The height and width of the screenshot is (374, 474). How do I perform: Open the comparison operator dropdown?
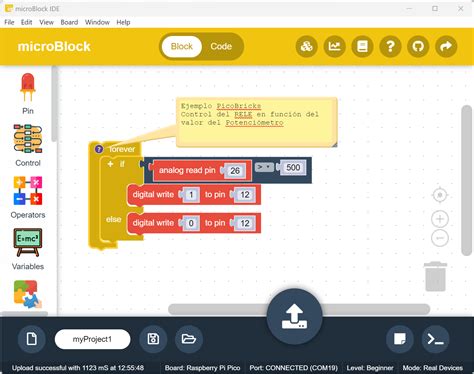point(264,167)
